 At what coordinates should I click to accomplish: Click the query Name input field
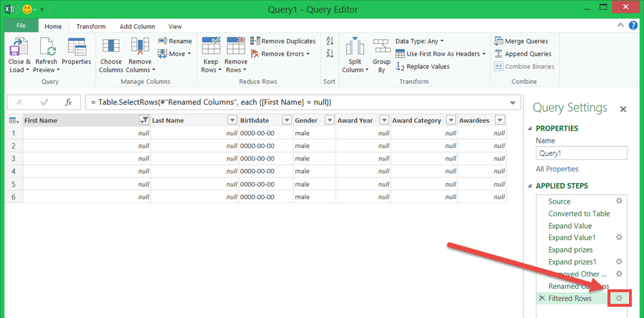tap(581, 153)
